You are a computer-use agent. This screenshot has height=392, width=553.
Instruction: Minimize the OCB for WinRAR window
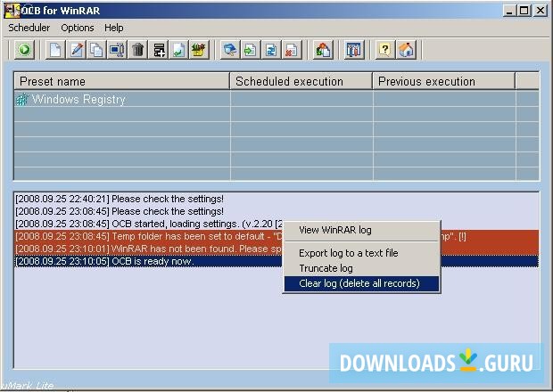(509, 11)
